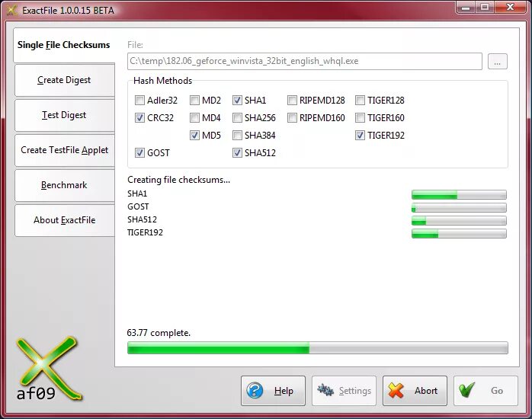Open the Create Digest tab
Image resolution: width=532 pixels, height=419 pixels.
click(x=65, y=80)
